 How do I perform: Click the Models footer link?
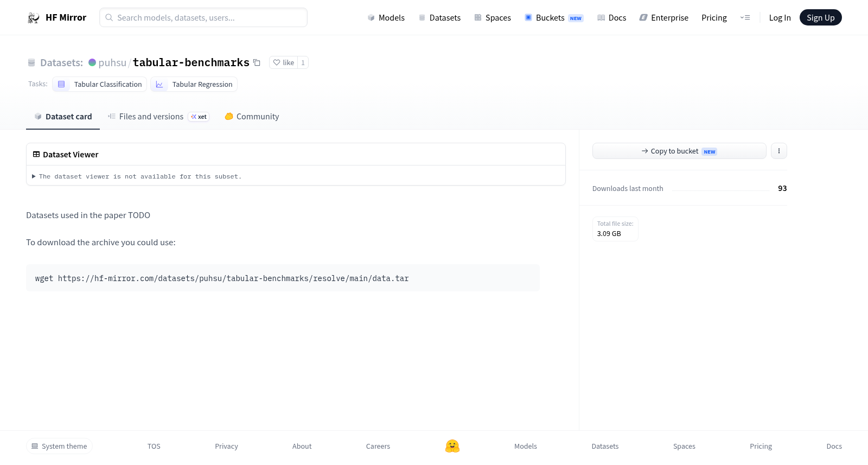coord(526,446)
